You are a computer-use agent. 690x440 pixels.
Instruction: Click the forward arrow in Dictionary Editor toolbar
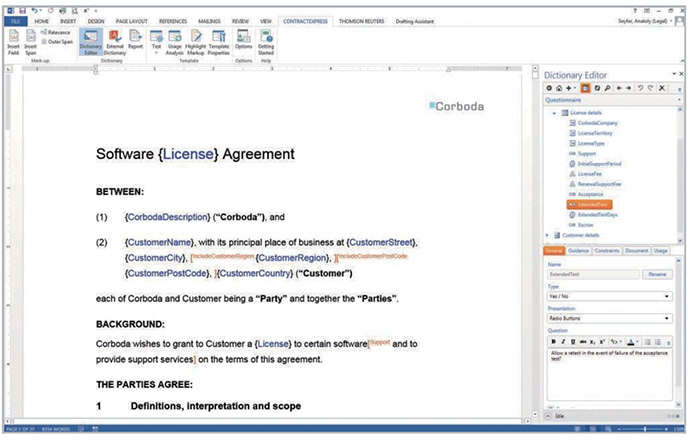[x=628, y=88]
